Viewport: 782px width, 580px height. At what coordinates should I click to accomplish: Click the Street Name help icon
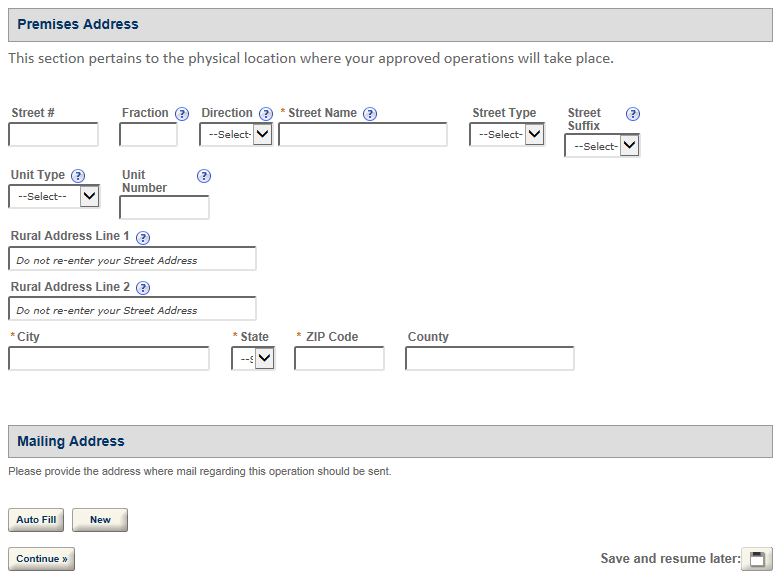click(370, 114)
